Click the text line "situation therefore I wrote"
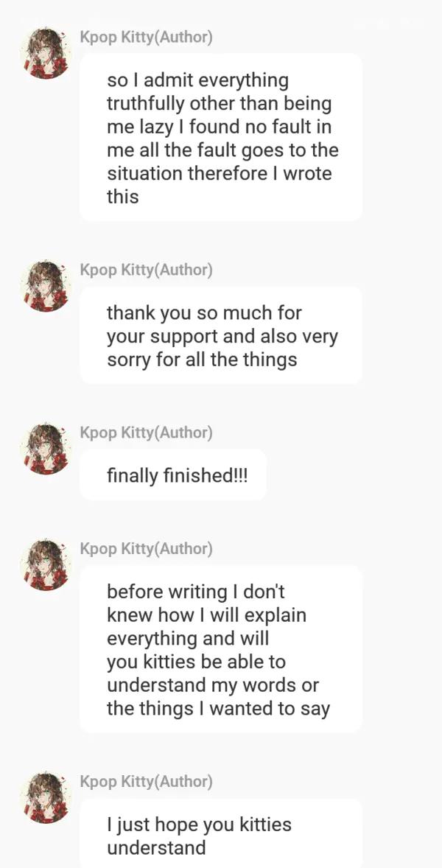Screen dimensions: 442x868 click(x=220, y=174)
